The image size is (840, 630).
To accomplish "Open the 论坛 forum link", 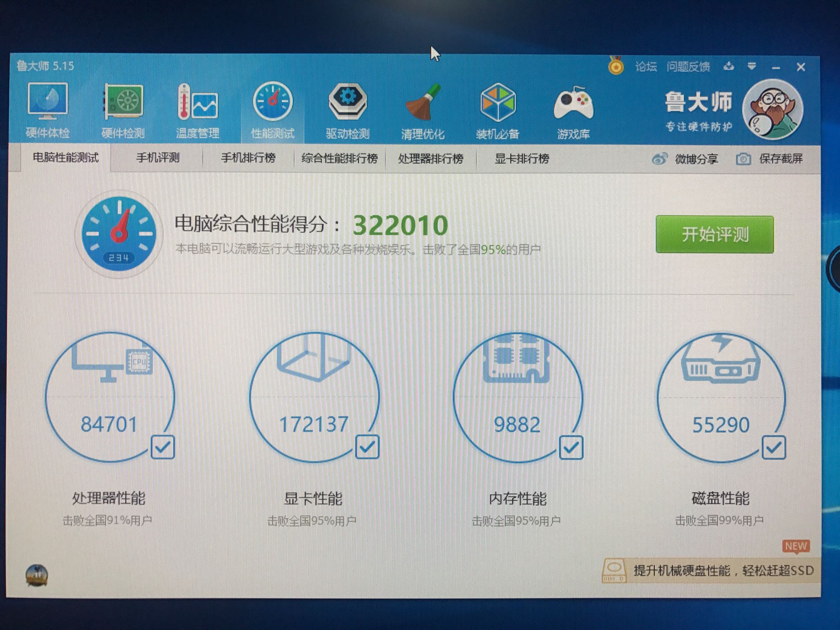I will click(x=646, y=66).
